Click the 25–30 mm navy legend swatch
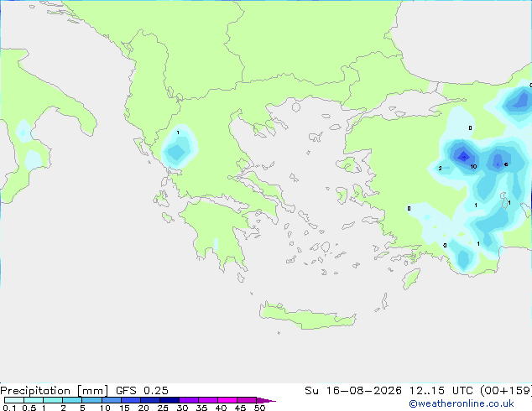Viewport: 532px width, 411px height. (x=170, y=400)
